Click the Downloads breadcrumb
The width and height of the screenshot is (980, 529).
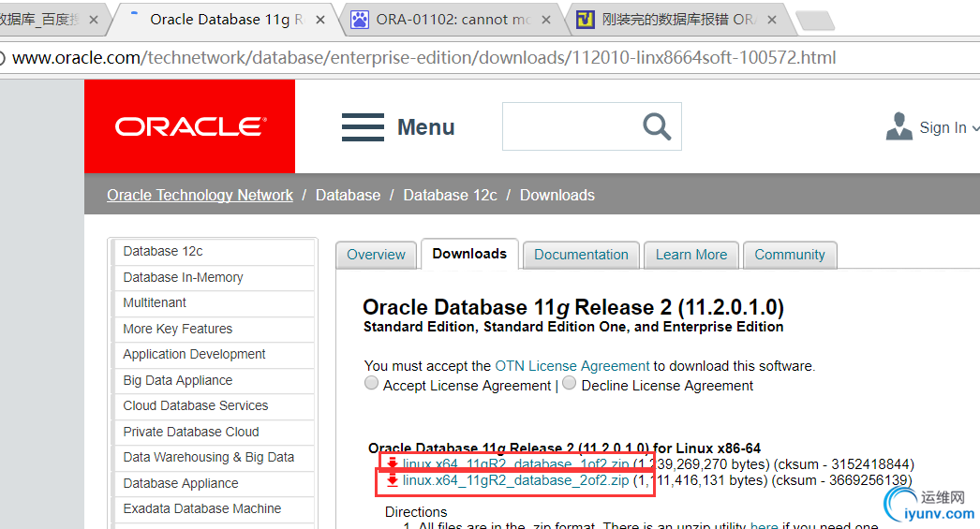pyautogui.click(x=557, y=195)
